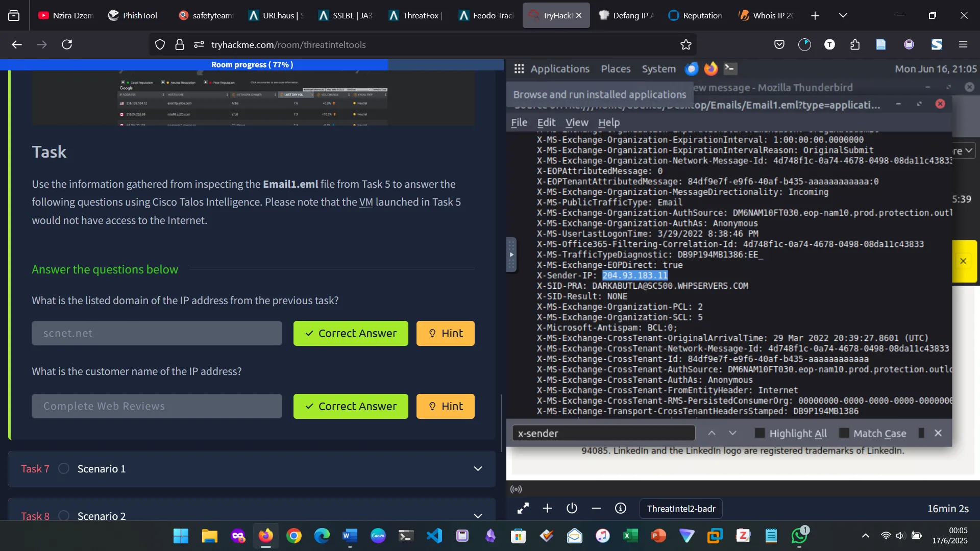The width and height of the screenshot is (980, 551).
Task: Click the VM power icon
Action: click(x=572, y=509)
